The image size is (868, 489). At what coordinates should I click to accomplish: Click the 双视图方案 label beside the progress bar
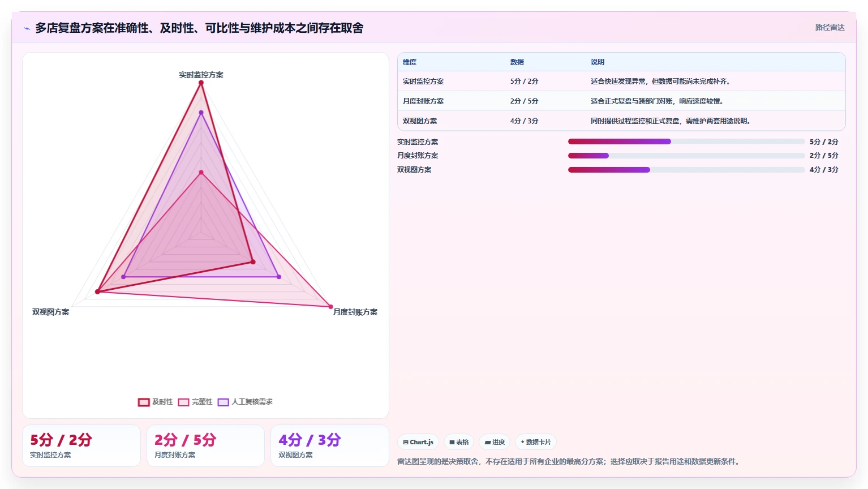point(414,170)
